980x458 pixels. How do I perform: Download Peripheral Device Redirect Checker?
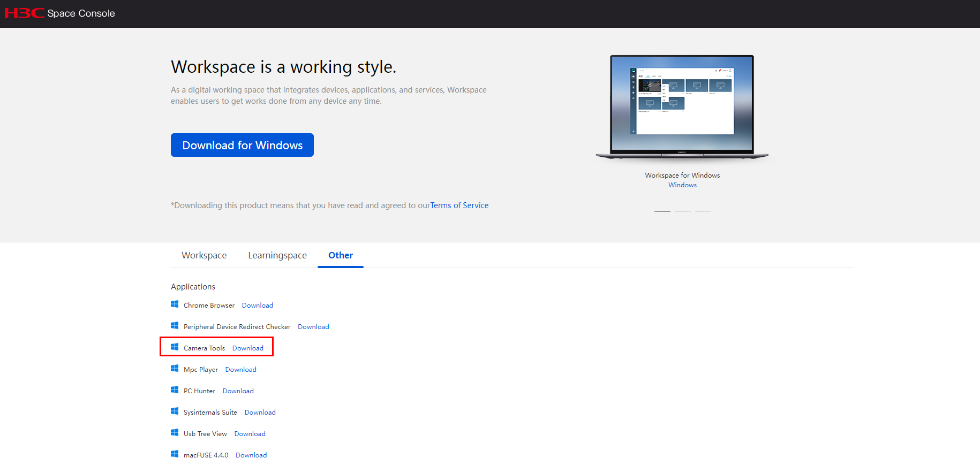(313, 327)
